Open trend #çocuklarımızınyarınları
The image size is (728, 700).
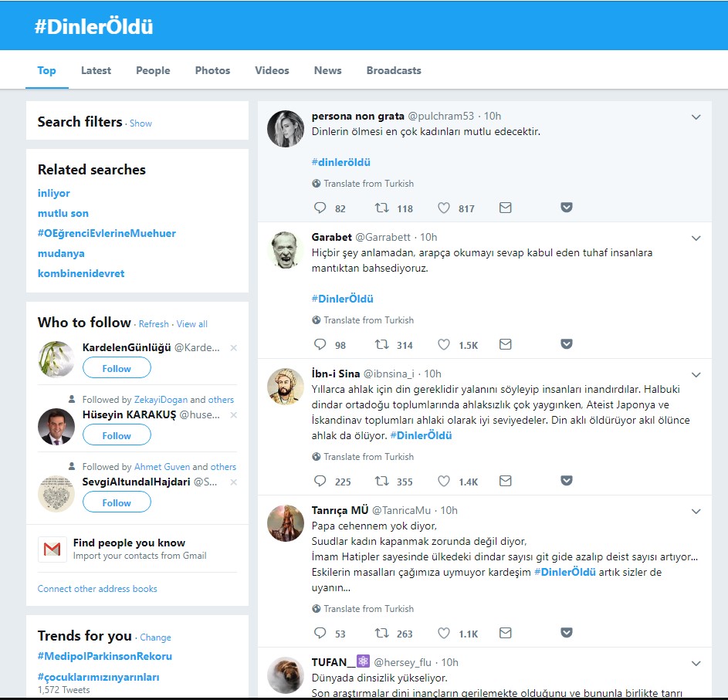click(x=98, y=678)
